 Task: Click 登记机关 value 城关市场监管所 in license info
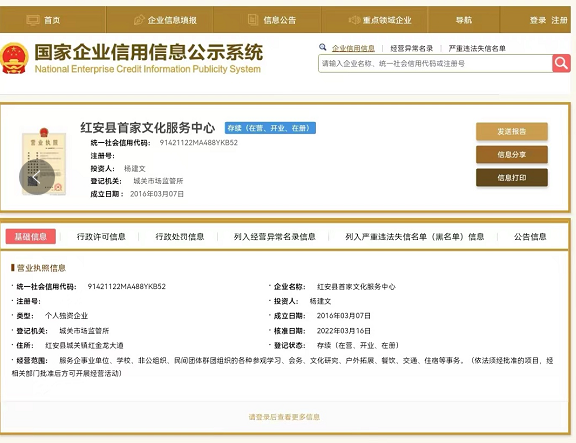tap(84, 331)
